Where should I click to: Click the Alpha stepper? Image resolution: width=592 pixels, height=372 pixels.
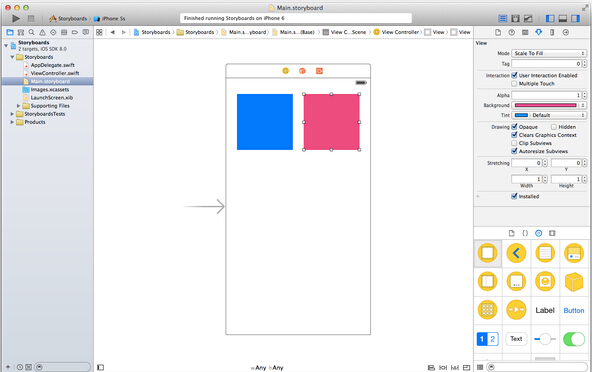click(584, 95)
